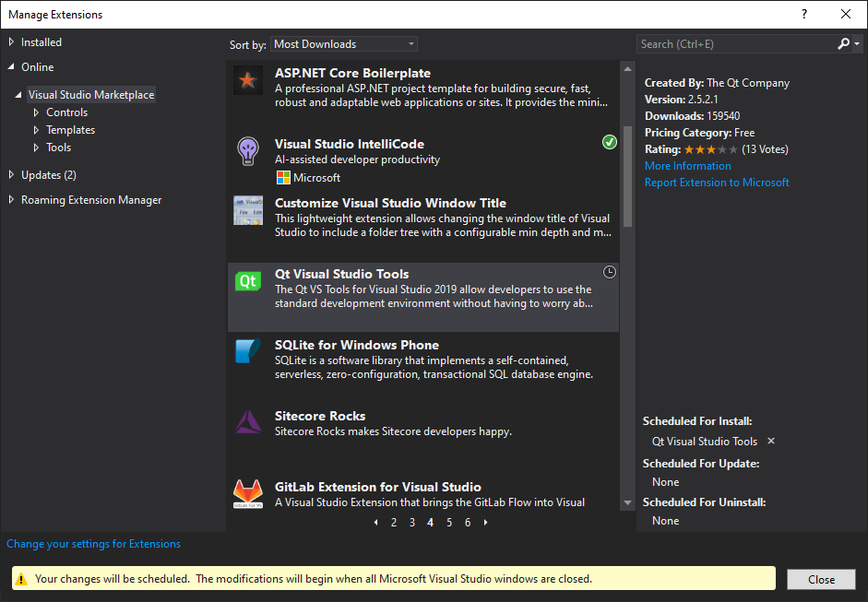Expand the Installed category

point(11,42)
